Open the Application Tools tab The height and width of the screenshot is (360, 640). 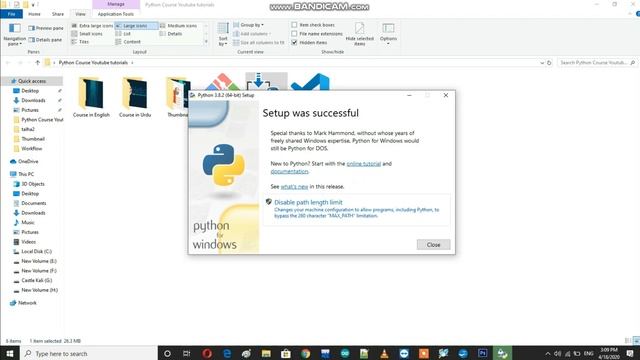[x=116, y=14]
